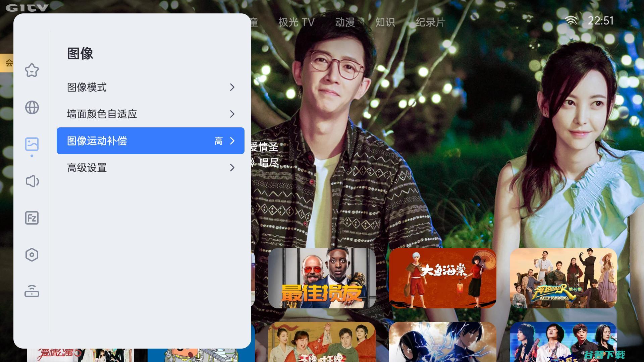Image resolution: width=644 pixels, height=362 pixels.
Task: Switch to 动漫 tab
Action: pos(345,22)
